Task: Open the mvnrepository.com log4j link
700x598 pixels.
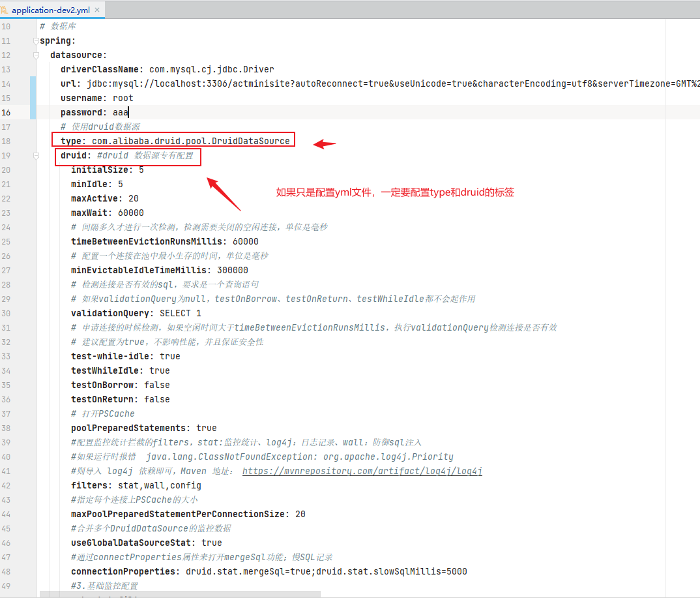Action: point(362,471)
